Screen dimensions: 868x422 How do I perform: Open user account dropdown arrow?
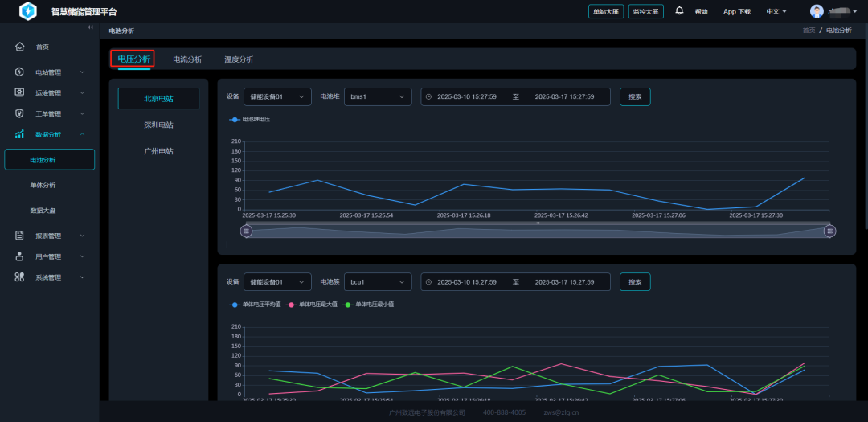[x=854, y=11]
